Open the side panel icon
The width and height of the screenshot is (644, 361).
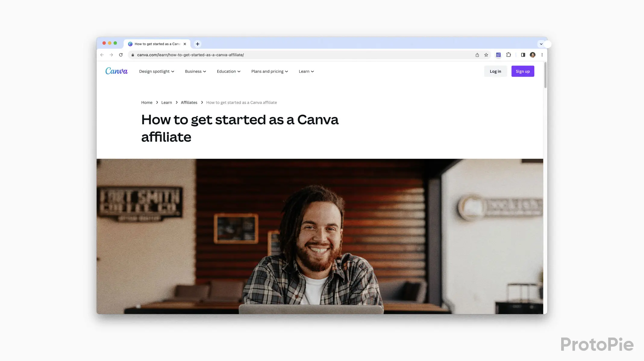pos(523,55)
